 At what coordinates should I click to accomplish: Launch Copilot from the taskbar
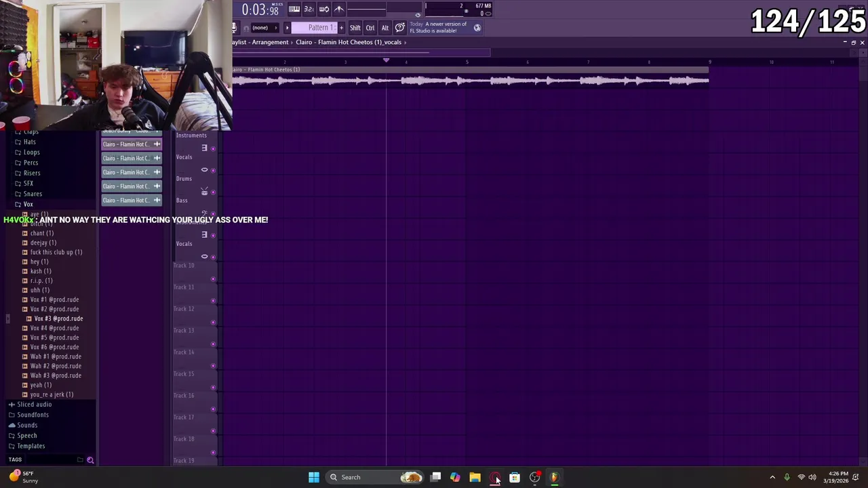click(x=455, y=477)
